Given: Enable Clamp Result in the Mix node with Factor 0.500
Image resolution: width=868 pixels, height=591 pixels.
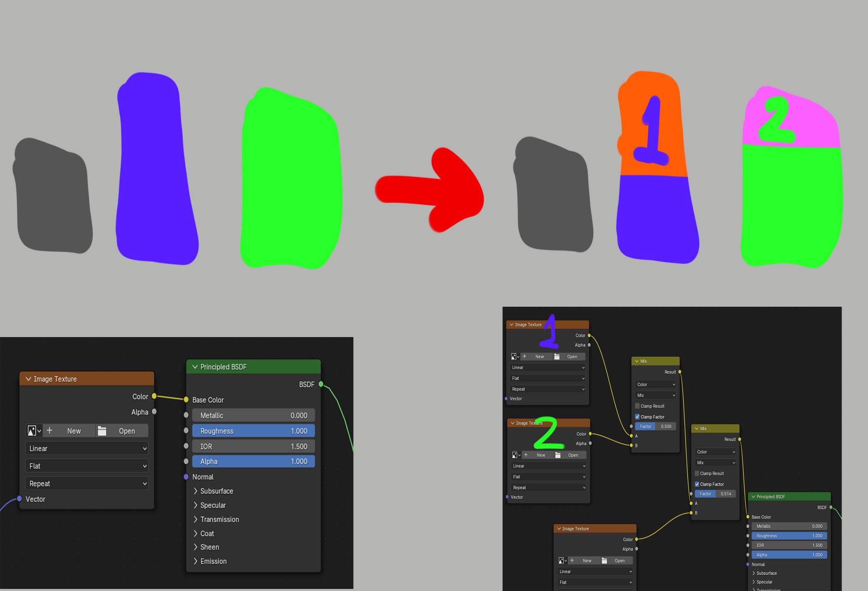Looking at the screenshot, I should pos(638,406).
